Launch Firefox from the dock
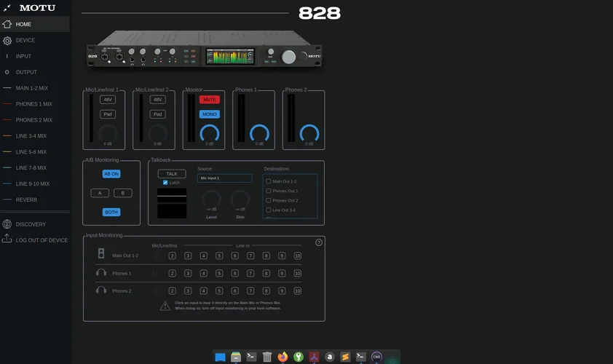 point(283,357)
